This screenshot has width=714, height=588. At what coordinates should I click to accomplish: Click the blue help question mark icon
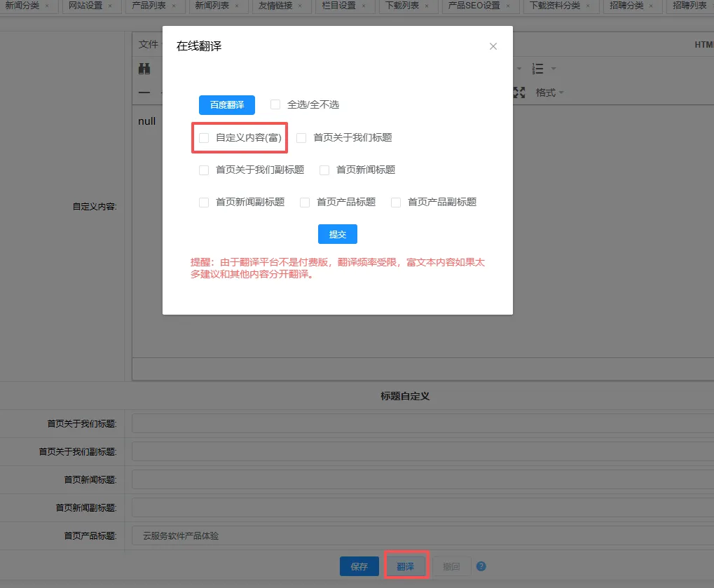click(x=481, y=566)
